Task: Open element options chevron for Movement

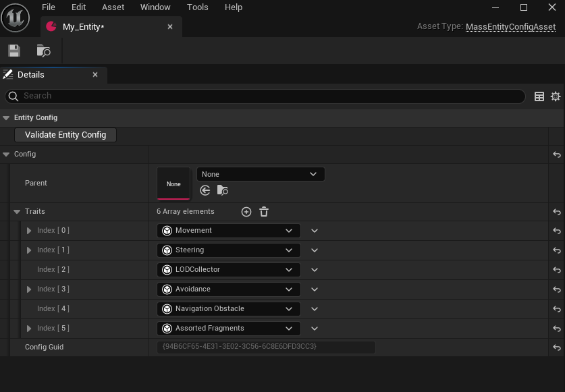Action: (315, 231)
